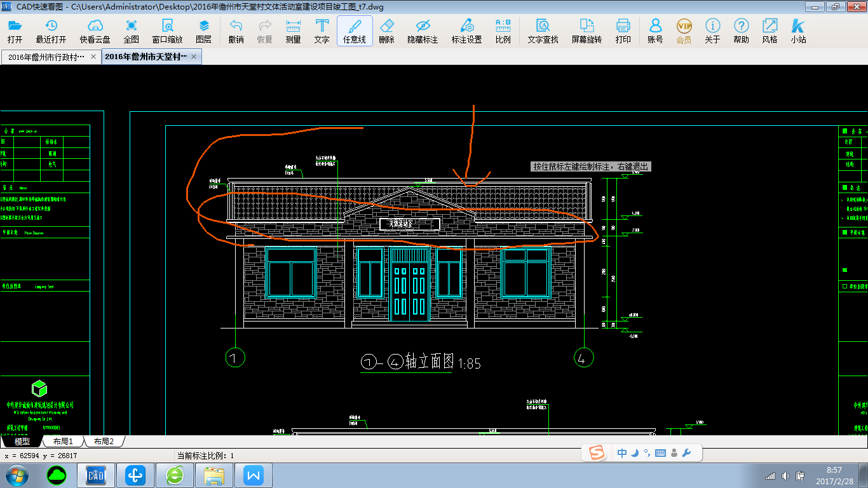Open the WPS W taskbar icon

(254, 475)
